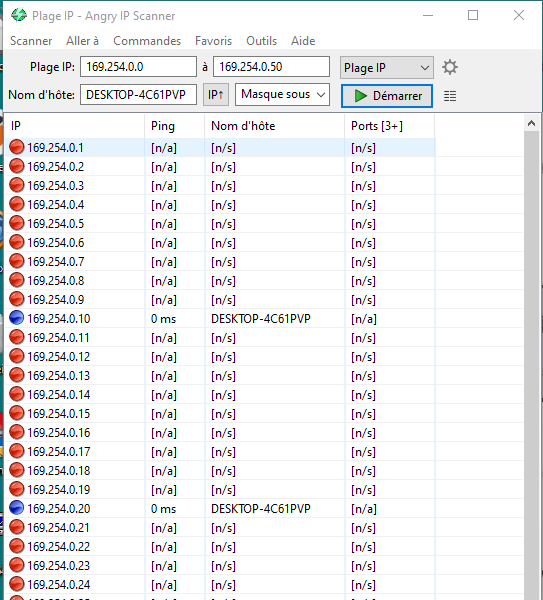Click the Nom d'hôte input field
The image size is (543, 600).
click(x=138, y=95)
